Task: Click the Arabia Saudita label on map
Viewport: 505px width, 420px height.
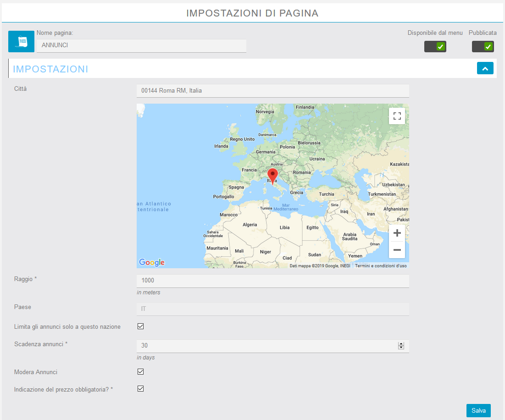Action: tap(350, 237)
